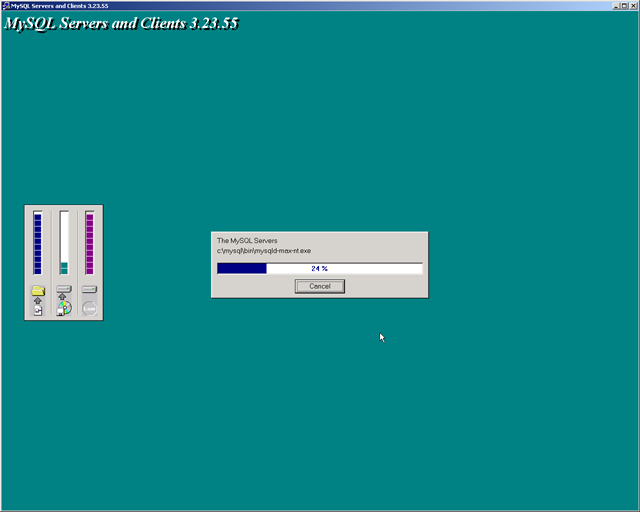This screenshot has width=640, height=512.
Task: Click the purple gauge bar
Action: (89, 242)
